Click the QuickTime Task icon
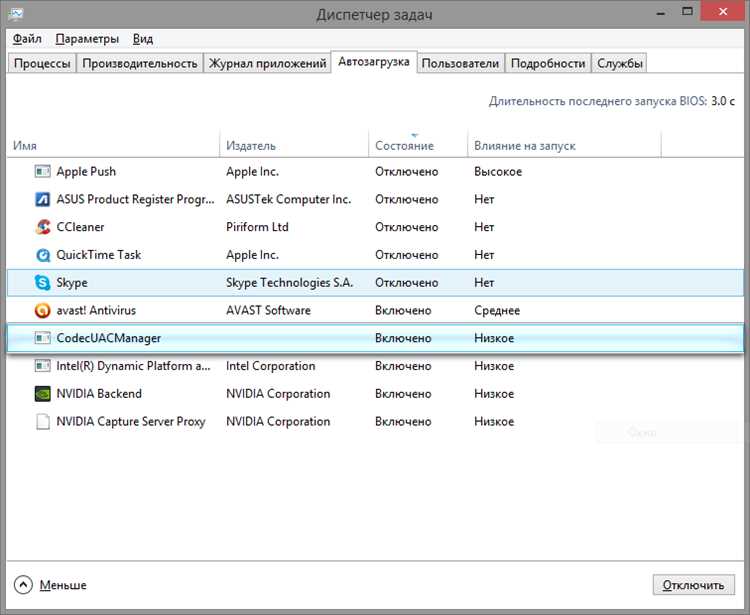 coord(43,255)
